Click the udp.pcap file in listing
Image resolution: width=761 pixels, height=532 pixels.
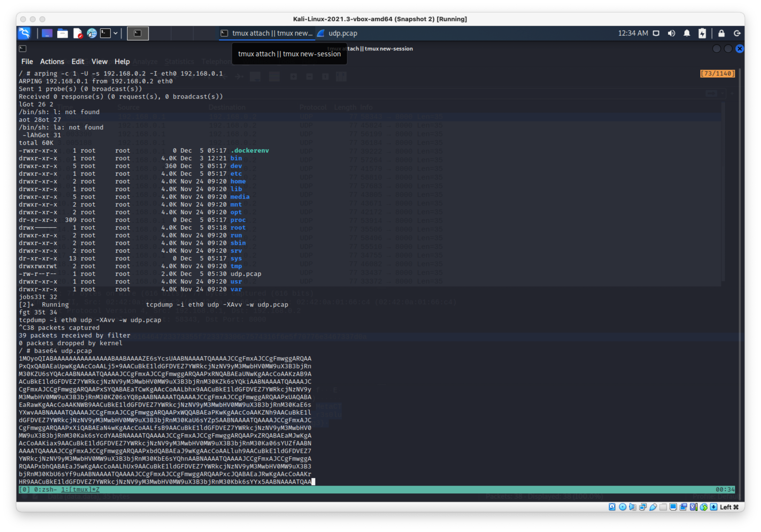click(246, 274)
